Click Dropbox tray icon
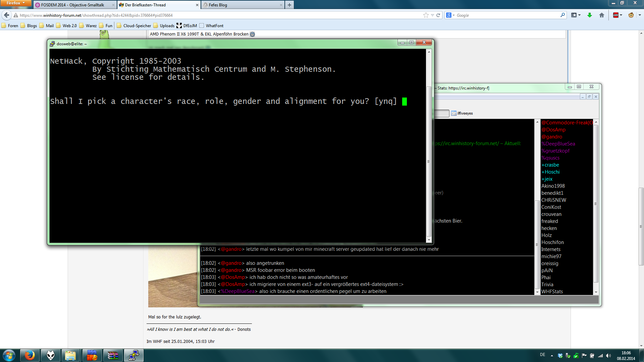 560,356
